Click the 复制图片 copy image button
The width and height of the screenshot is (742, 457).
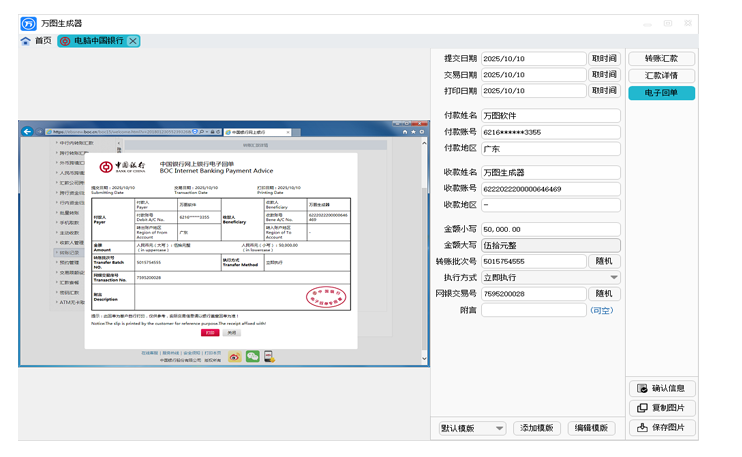[661, 408]
